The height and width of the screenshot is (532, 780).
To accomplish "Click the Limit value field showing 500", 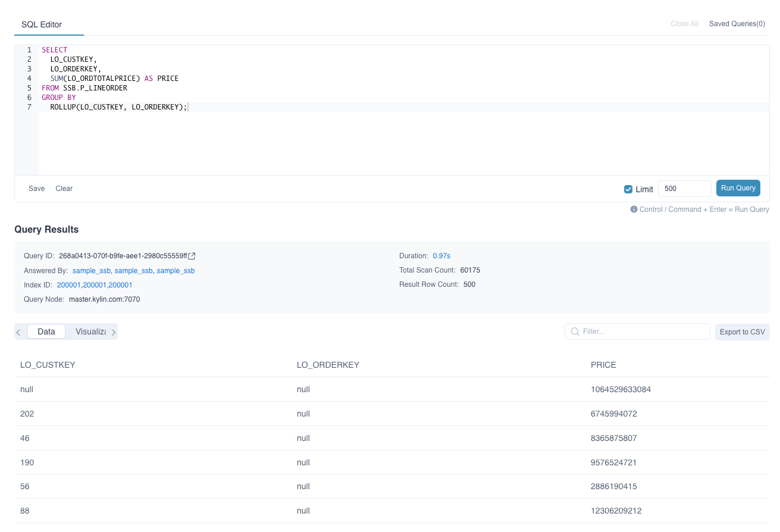I will pyautogui.click(x=684, y=189).
